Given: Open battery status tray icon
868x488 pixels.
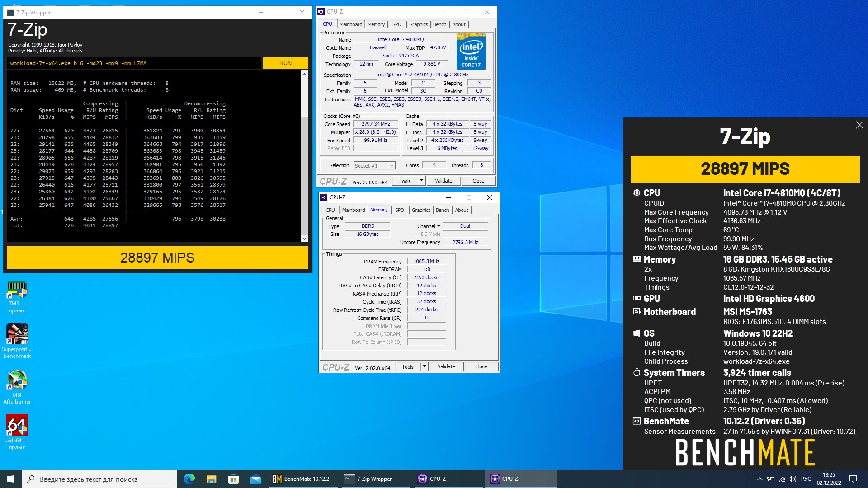Looking at the screenshot, I should (771, 479).
